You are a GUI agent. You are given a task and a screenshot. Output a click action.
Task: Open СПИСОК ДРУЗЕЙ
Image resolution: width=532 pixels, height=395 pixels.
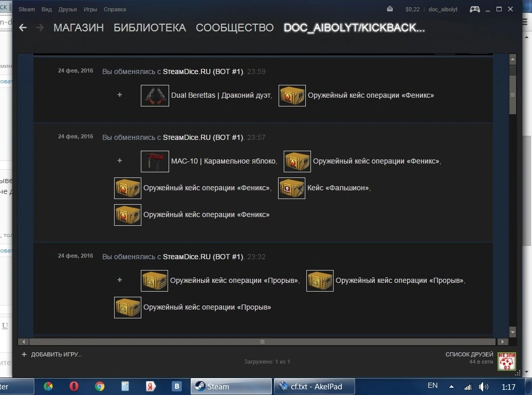click(x=469, y=354)
